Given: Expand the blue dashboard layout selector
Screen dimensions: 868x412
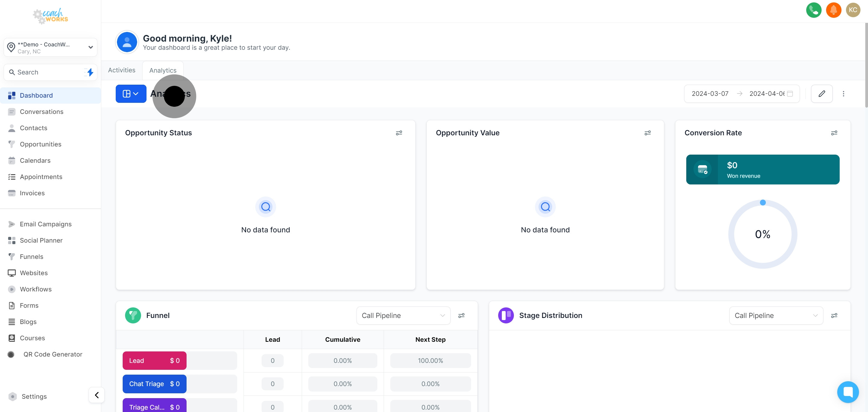Looking at the screenshot, I should pyautogui.click(x=131, y=94).
